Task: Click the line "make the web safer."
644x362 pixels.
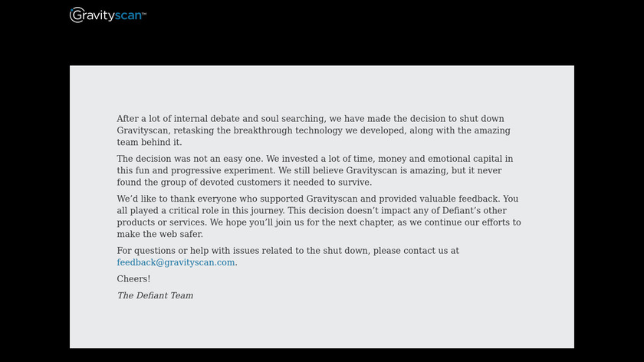Action: (159, 234)
